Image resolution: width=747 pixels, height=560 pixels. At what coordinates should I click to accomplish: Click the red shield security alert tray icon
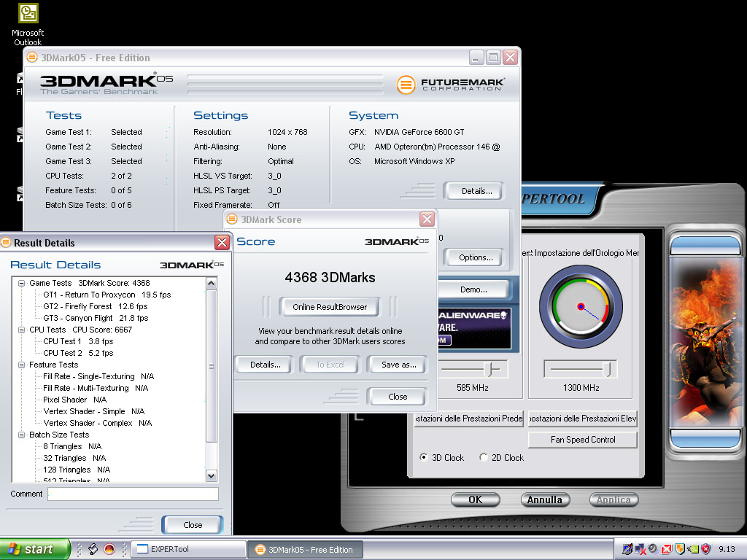pyautogui.click(x=706, y=549)
